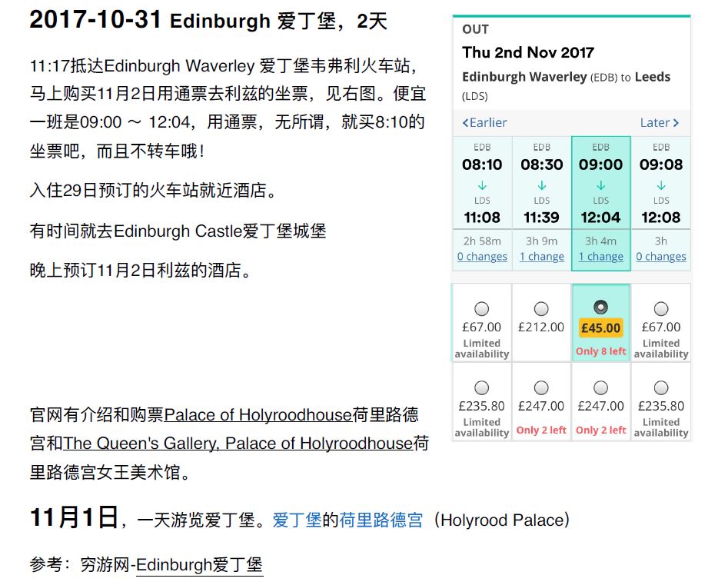Click the Earlier trains chevron link
Viewport: 728px width, 585px height.
(x=484, y=123)
